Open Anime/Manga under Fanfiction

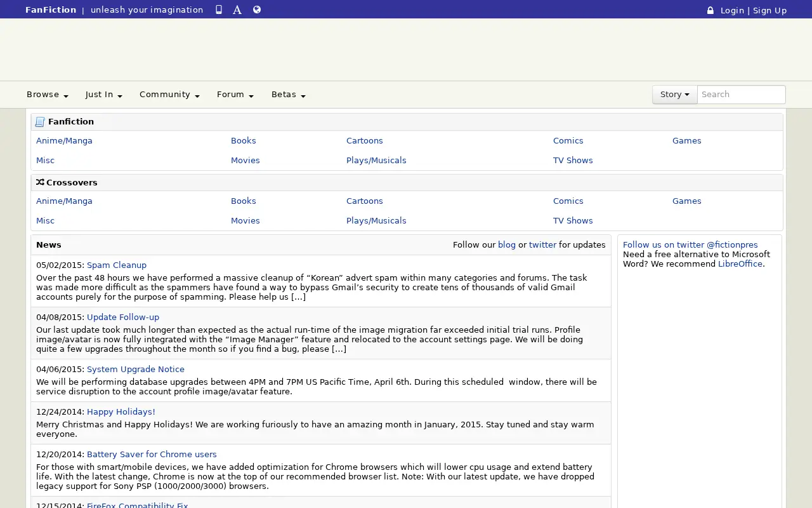pyautogui.click(x=64, y=141)
